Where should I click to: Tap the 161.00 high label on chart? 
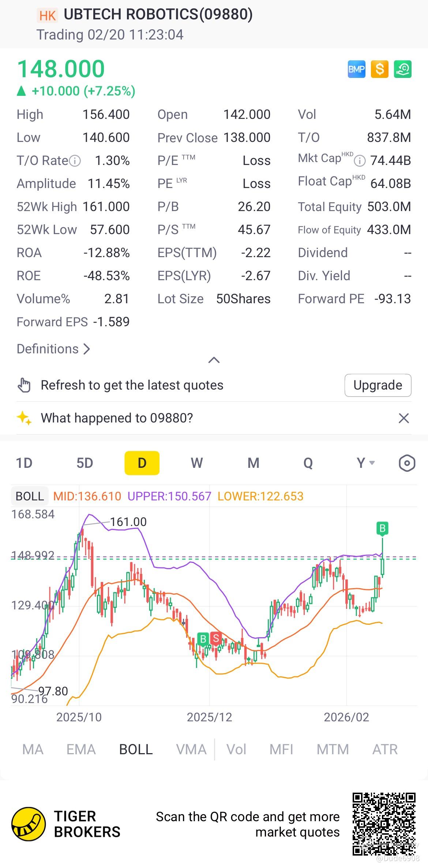128,522
